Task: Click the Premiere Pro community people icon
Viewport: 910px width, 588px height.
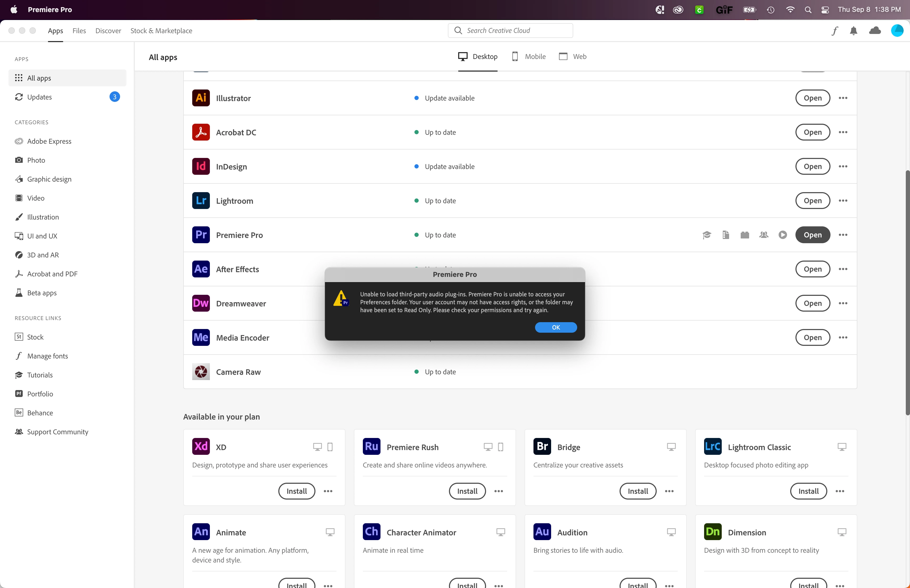Action: [x=764, y=235]
